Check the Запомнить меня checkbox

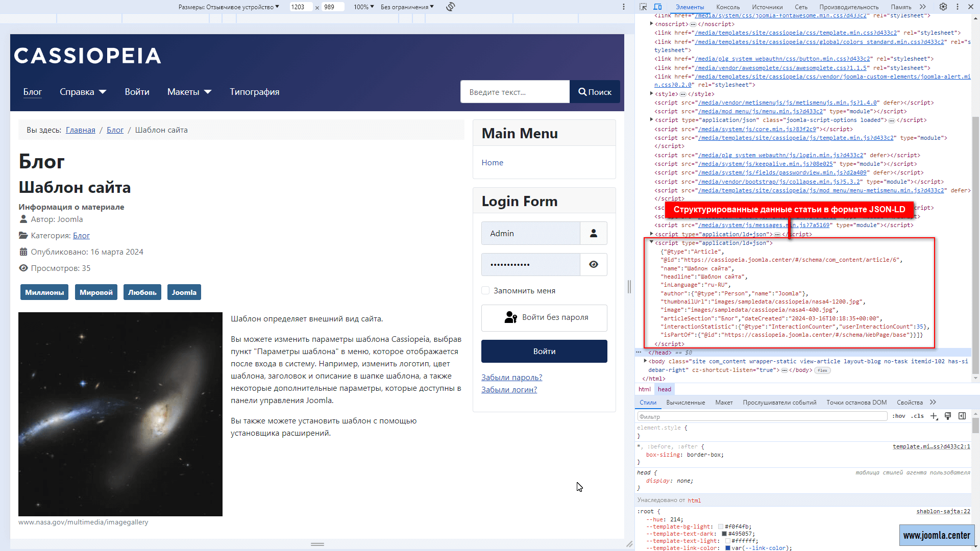pyautogui.click(x=485, y=290)
